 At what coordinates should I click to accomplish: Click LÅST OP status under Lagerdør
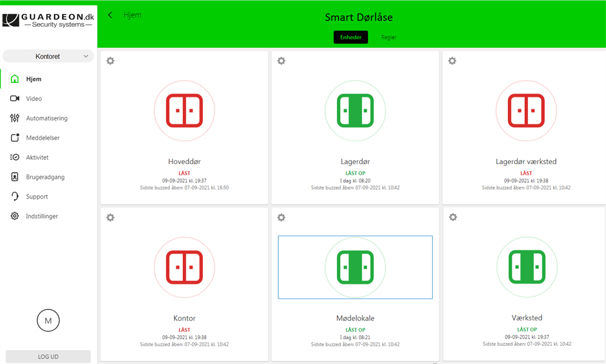[355, 173]
